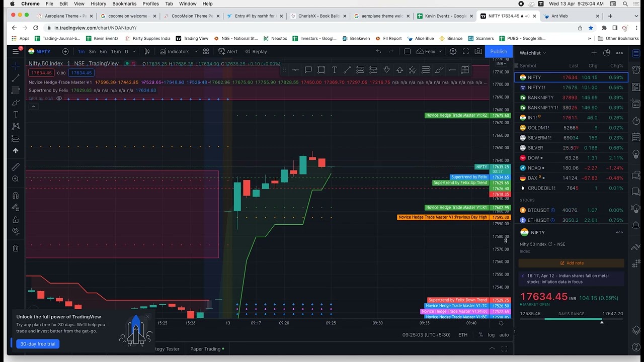Select the crosshair cursor tool
The image size is (644, 362).
pyautogui.click(x=16, y=66)
